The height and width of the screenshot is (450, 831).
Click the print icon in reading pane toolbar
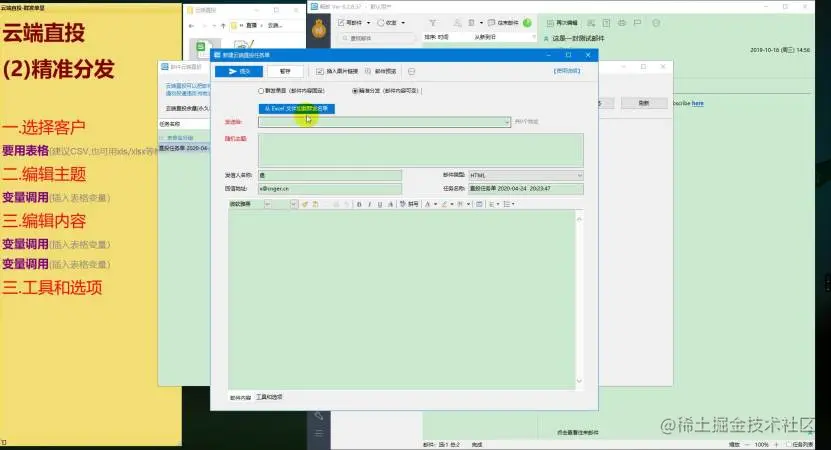(x=622, y=23)
